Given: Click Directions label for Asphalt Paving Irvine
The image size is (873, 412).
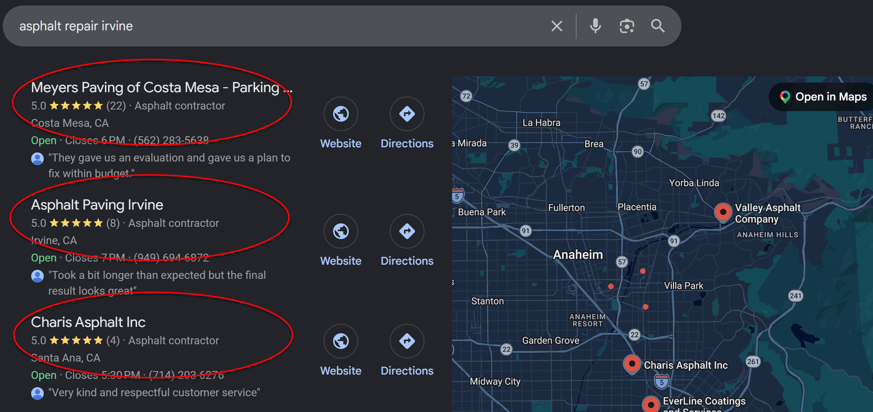Looking at the screenshot, I should [407, 261].
